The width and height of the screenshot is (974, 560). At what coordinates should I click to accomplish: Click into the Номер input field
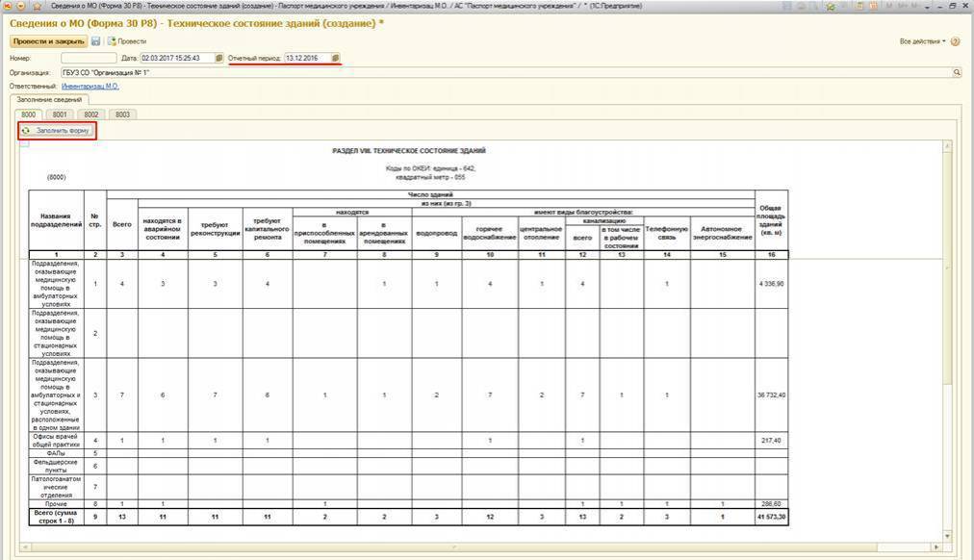(x=88, y=58)
